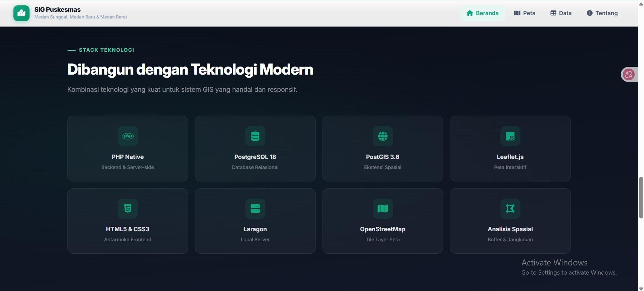
Task: Click the 'Antarmuka Frontend' caption
Action: [128, 240]
